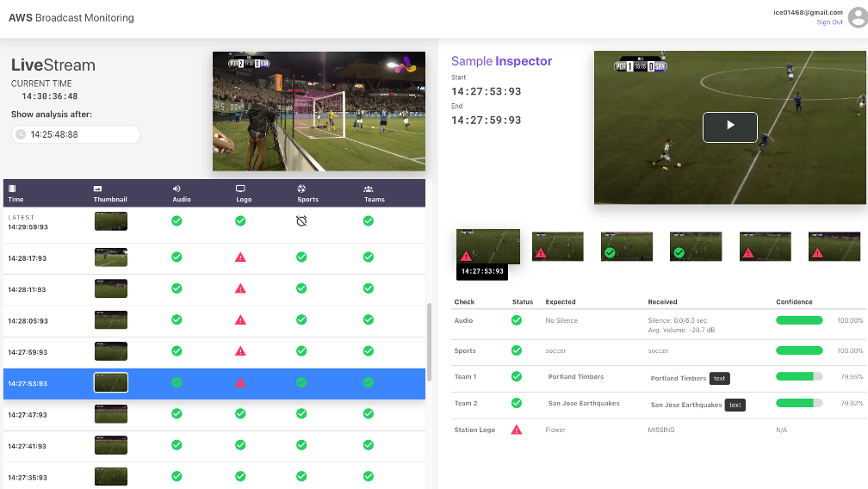Screen dimensions: 868x489
Task: Click the text badge next to San Jose Earthquakes
Action: [735, 405]
